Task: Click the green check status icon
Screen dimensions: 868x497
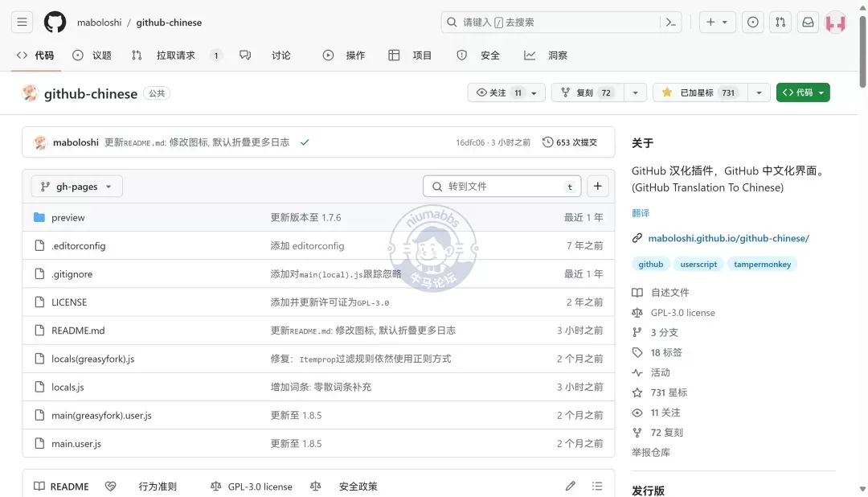Action: point(305,142)
